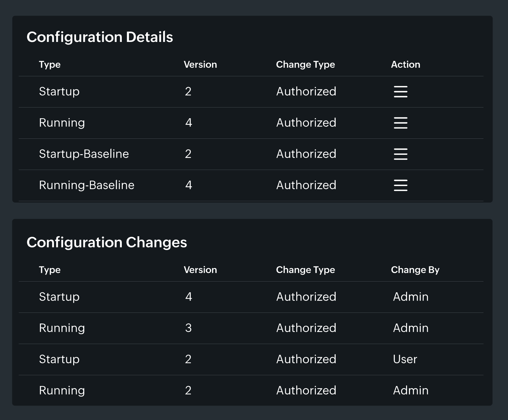Open action menu for Running configuration row
This screenshot has width=508, height=420.
[400, 123]
